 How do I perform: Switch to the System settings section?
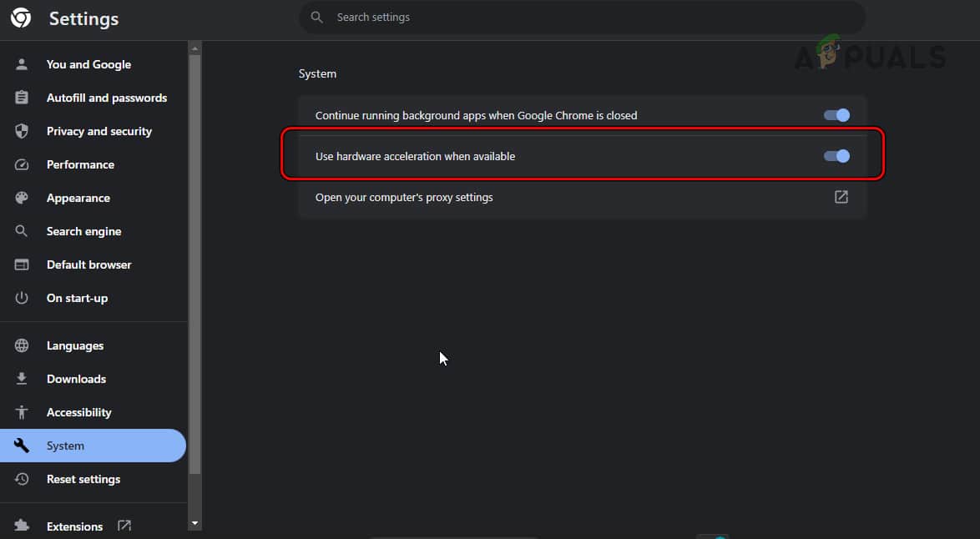[x=65, y=446]
